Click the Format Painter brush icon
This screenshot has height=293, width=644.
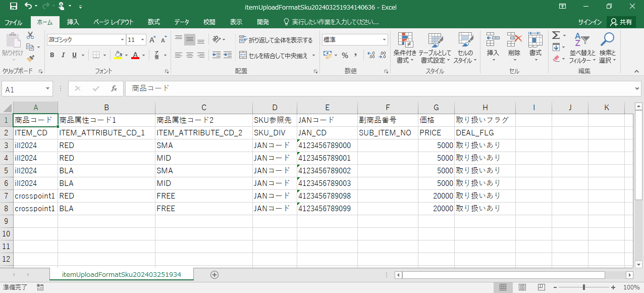(x=30, y=59)
